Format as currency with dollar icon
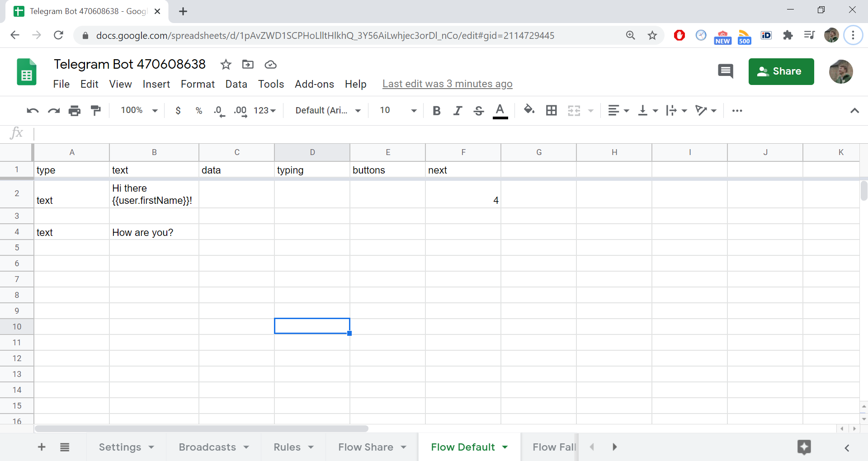The height and width of the screenshot is (461, 868). point(178,111)
